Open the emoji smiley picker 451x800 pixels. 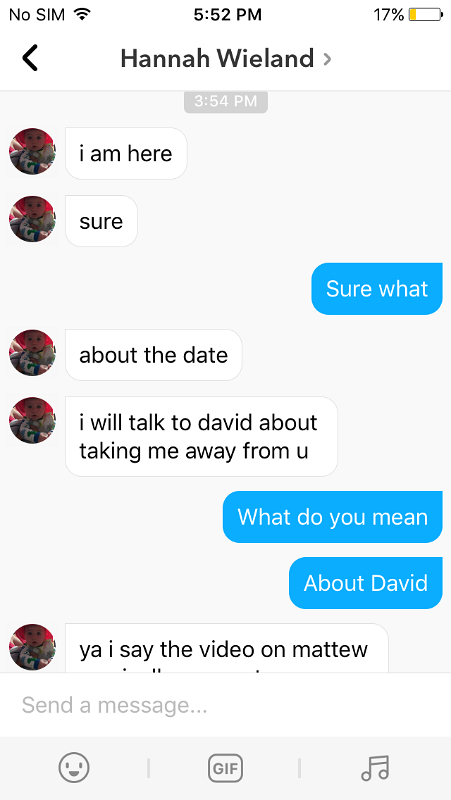tap(74, 768)
